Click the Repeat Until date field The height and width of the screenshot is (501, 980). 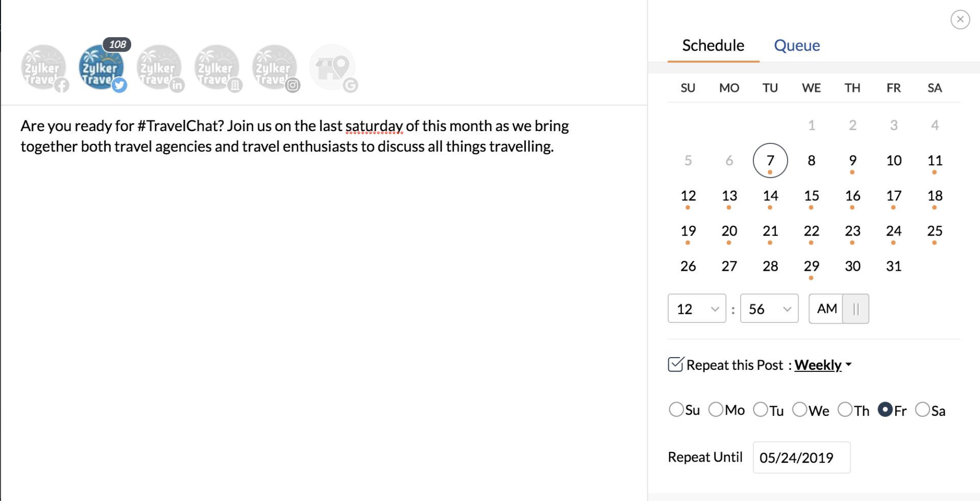801,458
